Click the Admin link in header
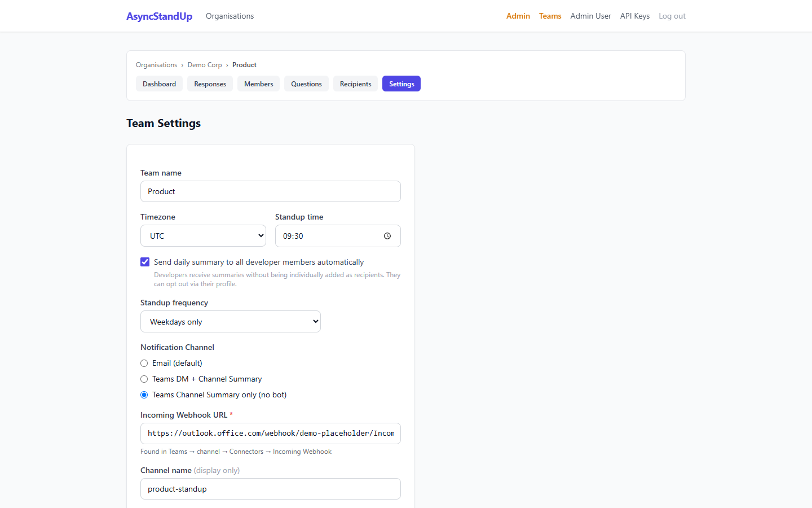 (x=518, y=16)
